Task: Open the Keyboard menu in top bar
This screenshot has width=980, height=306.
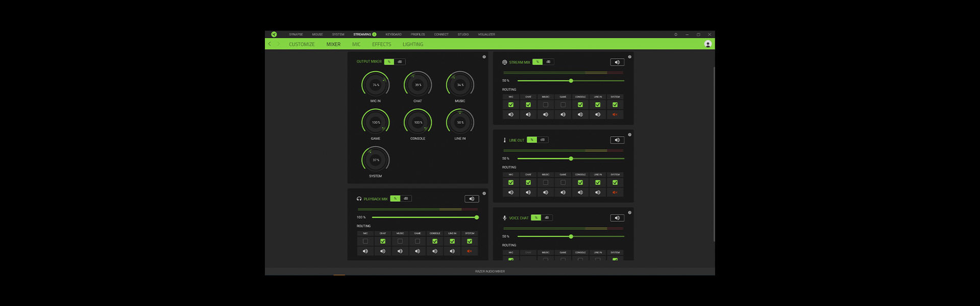Action: (x=393, y=35)
